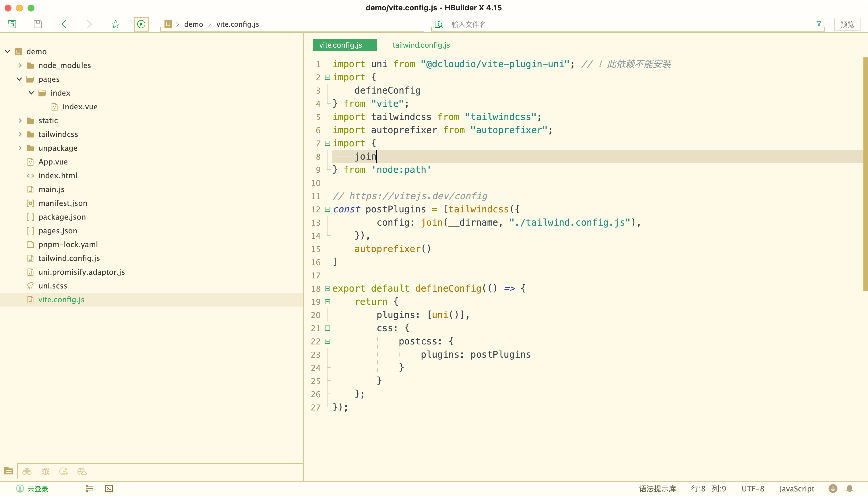Fold the css block on line 21
This screenshot has width=868, height=496.
tap(328, 328)
